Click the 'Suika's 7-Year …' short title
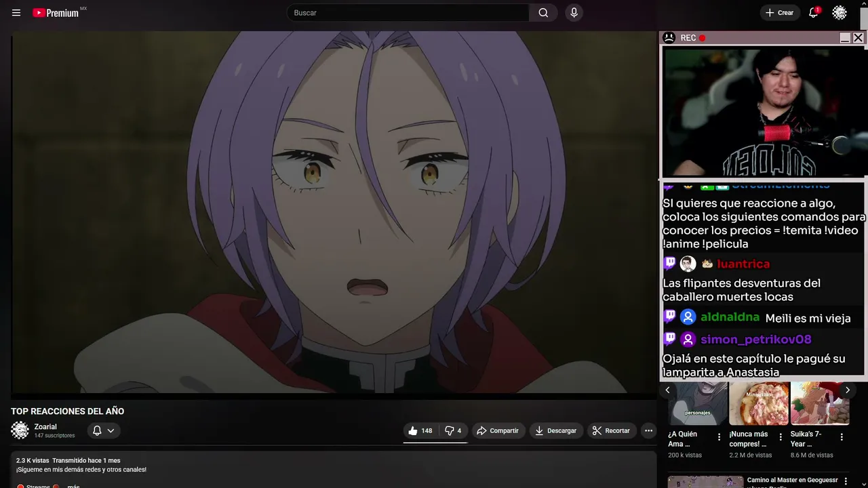This screenshot has width=868, height=488. point(807,439)
